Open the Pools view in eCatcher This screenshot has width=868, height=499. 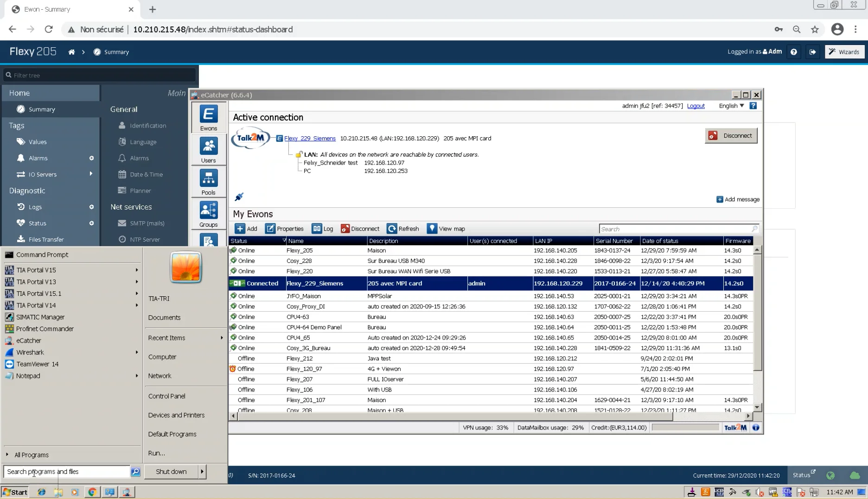point(208,181)
